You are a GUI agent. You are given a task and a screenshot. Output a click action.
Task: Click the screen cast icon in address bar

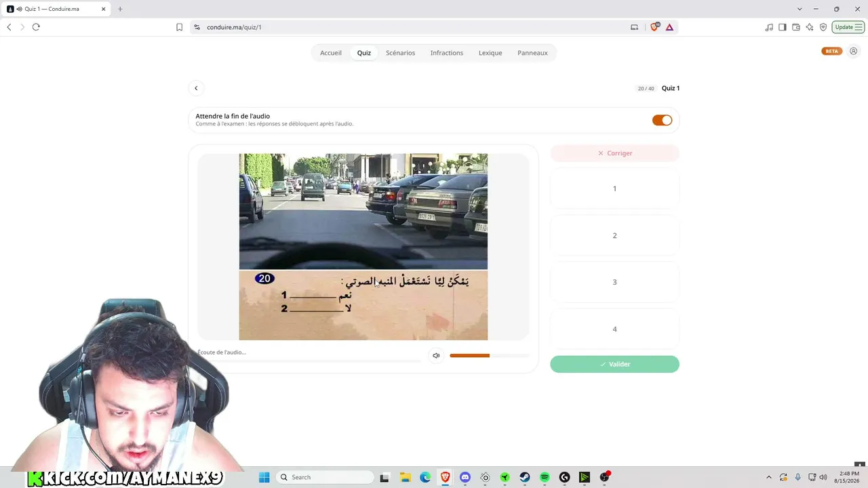(x=634, y=27)
